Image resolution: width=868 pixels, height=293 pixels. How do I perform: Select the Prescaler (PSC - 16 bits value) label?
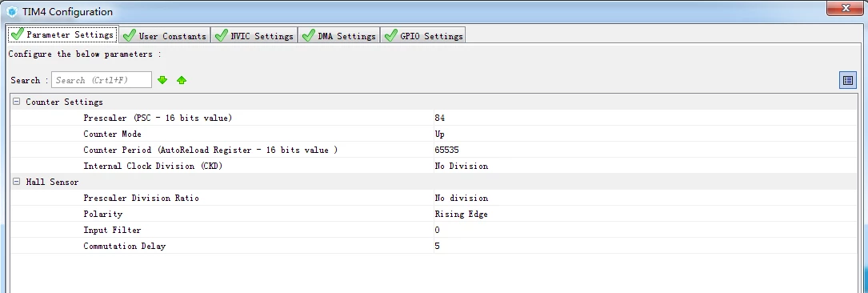(x=158, y=118)
